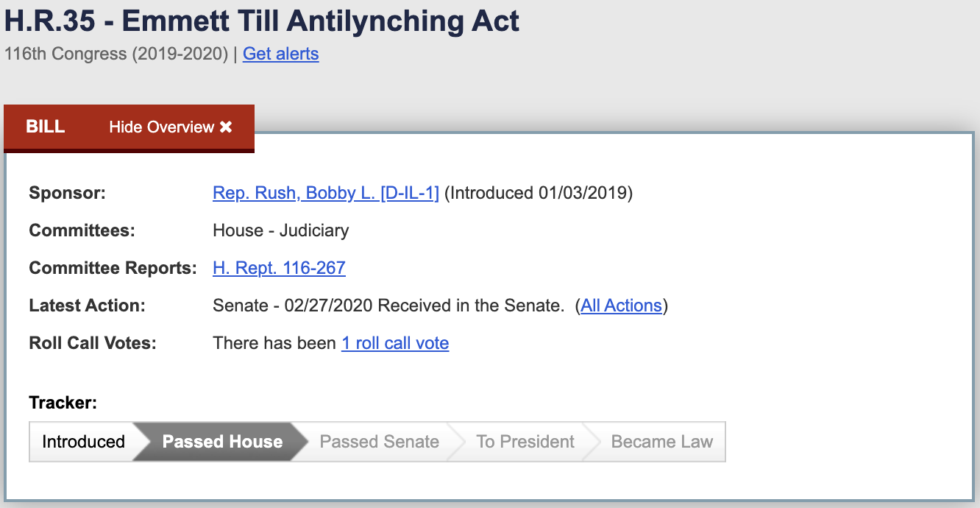View the All Actions link
The image size is (980, 508).
click(621, 306)
